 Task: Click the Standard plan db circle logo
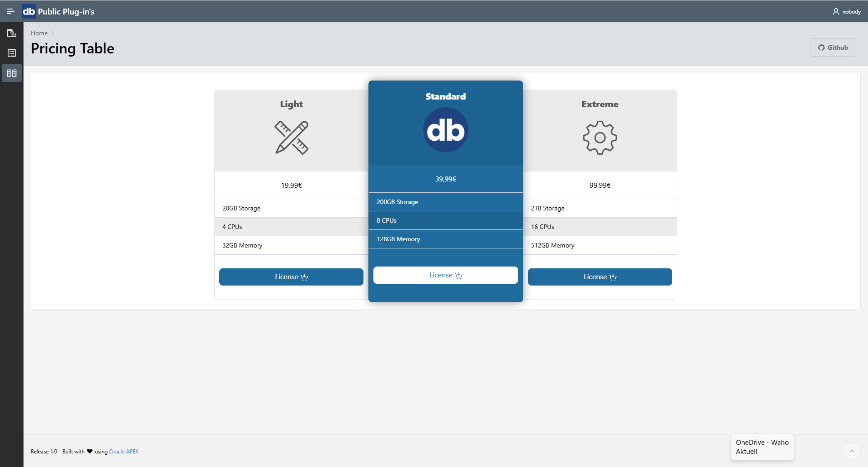[445, 130]
